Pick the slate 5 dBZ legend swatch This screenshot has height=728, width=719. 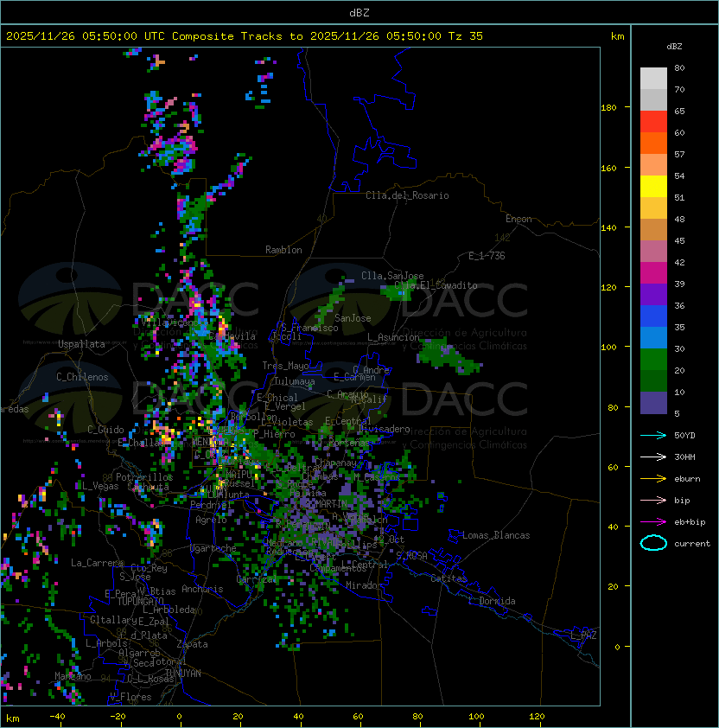click(x=653, y=403)
